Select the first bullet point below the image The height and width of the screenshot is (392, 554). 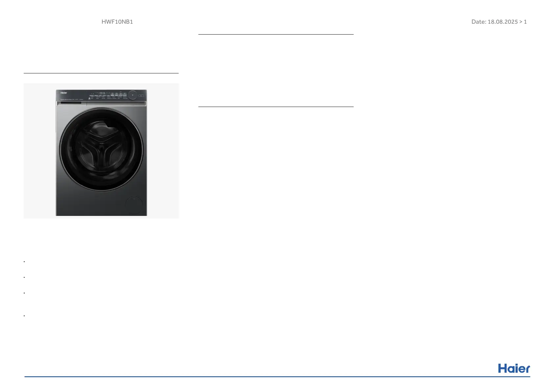click(25, 262)
